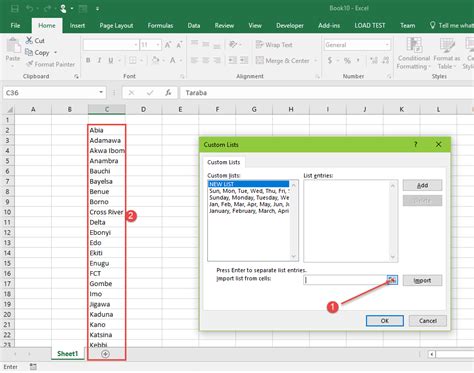This screenshot has height=373, width=474.
Task: Add a new sheet with plus icon
Action: click(x=105, y=354)
